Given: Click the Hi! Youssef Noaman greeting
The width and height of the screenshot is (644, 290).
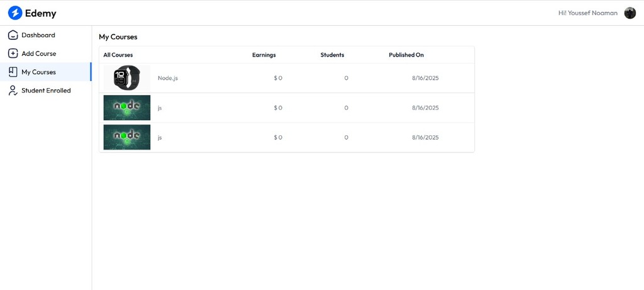Looking at the screenshot, I should [587, 13].
